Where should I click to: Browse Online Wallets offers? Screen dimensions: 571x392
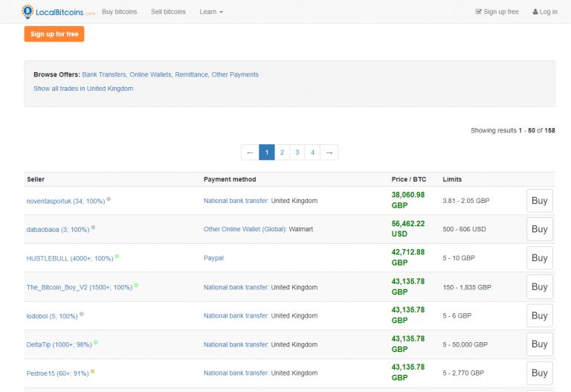click(x=150, y=74)
